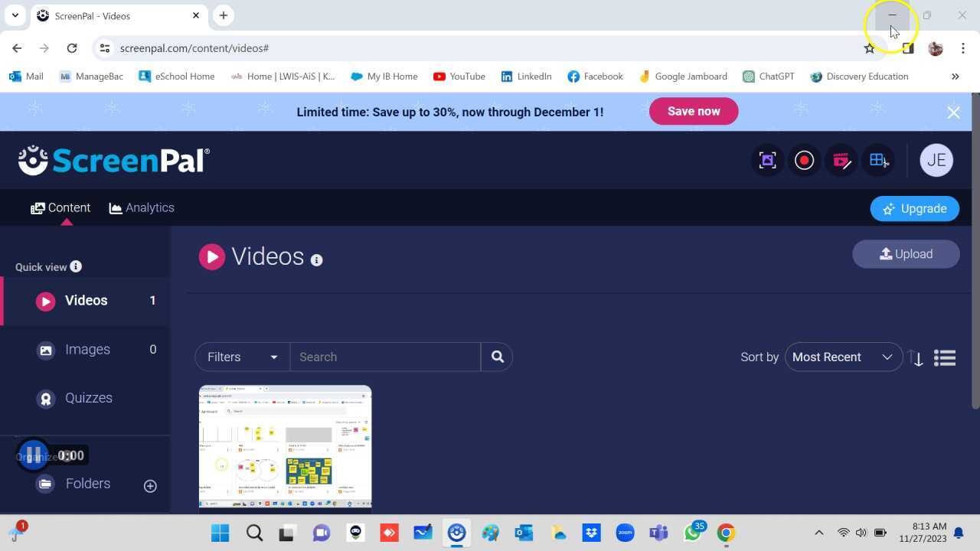
Task: Go back to the previous page
Action: pos(17,48)
